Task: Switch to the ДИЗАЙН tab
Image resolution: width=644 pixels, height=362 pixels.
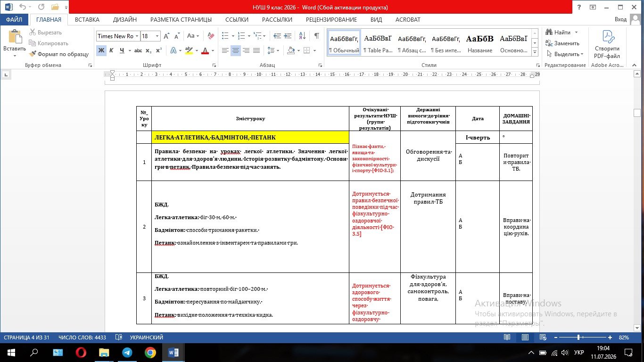Action: [x=125, y=20]
